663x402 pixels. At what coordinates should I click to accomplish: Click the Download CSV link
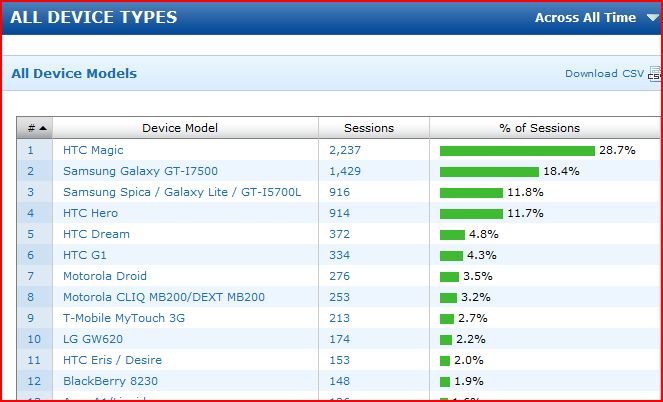(604, 74)
